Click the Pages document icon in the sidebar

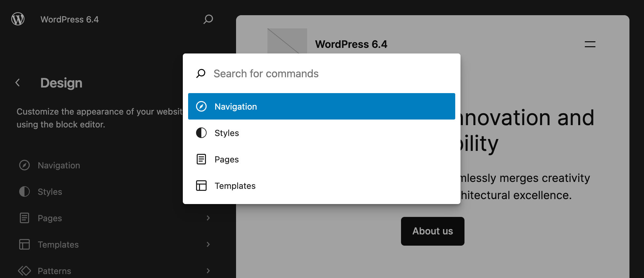click(x=24, y=218)
